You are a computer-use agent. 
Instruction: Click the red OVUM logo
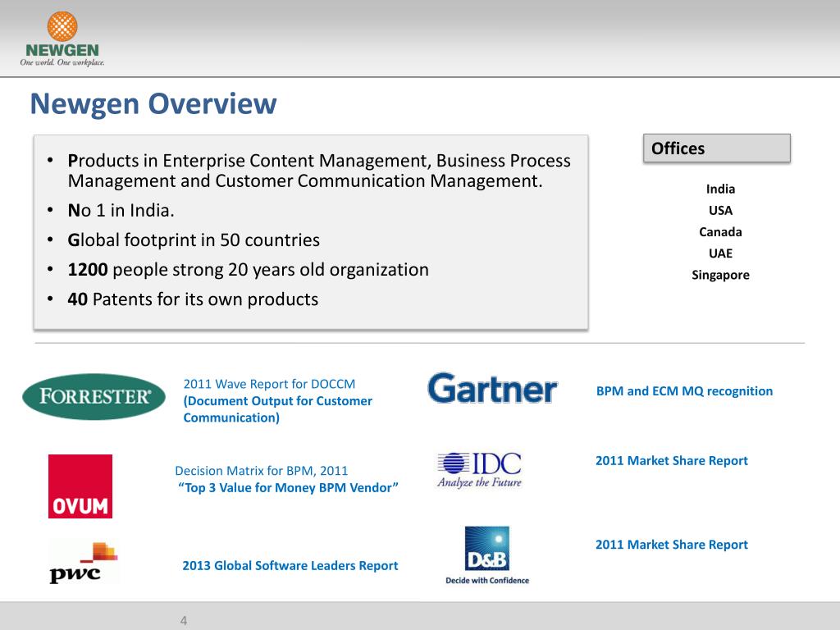click(80, 486)
